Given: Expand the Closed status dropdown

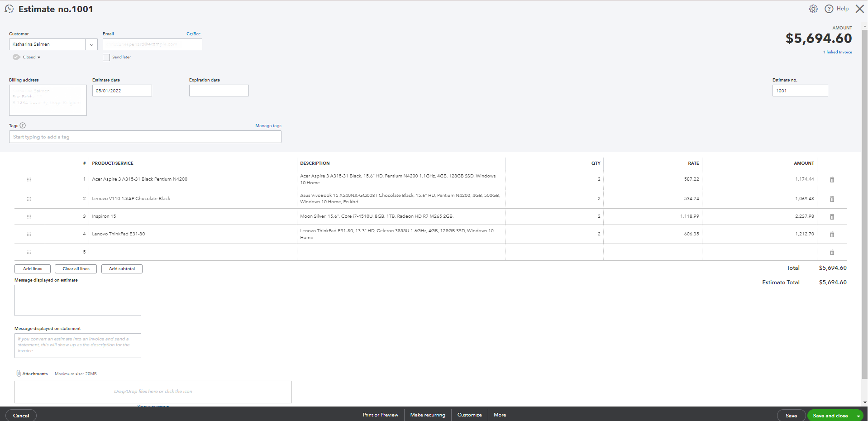Looking at the screenshot, I should click(x=39, y=57).
